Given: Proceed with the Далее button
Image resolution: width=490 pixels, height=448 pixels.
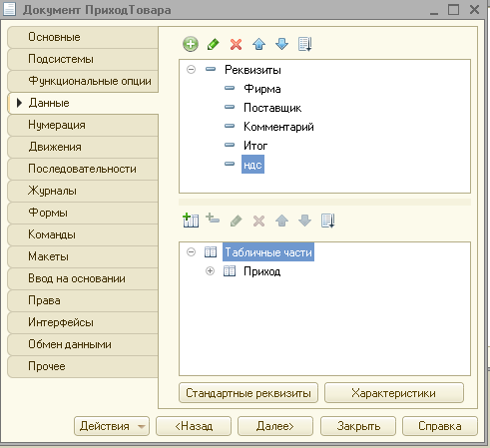Looking at the screenshot, I should (275, 426).
